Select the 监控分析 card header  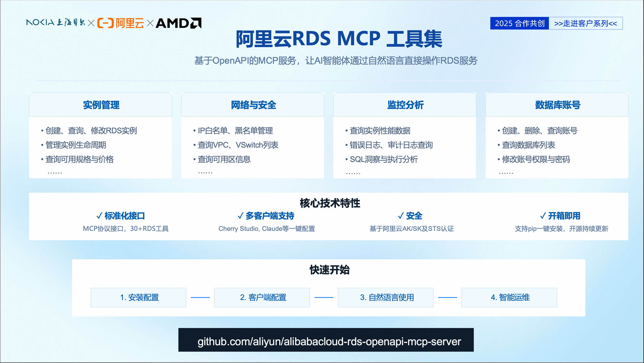coord(405,105)
